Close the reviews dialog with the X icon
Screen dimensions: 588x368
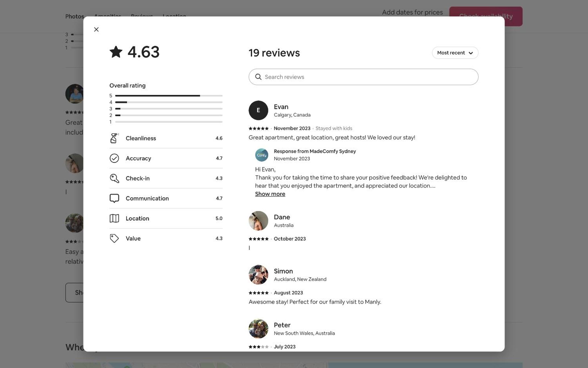click(x=96, y=29)
